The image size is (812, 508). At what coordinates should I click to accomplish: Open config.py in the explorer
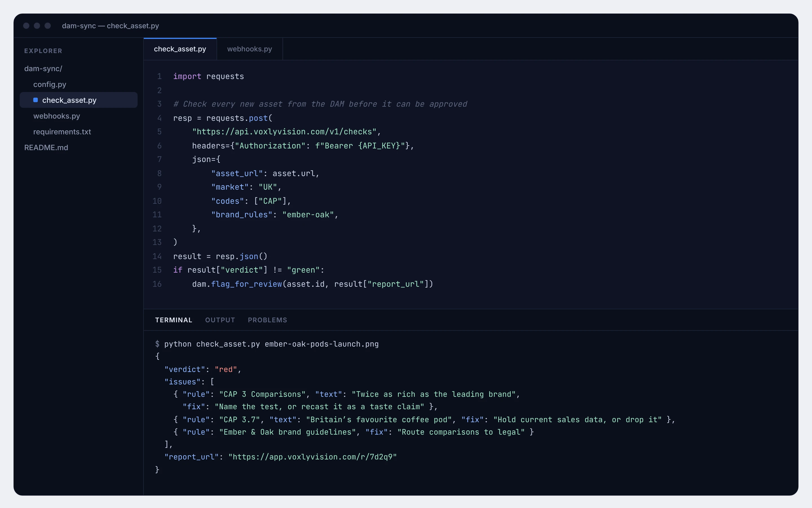coord(50,84)
